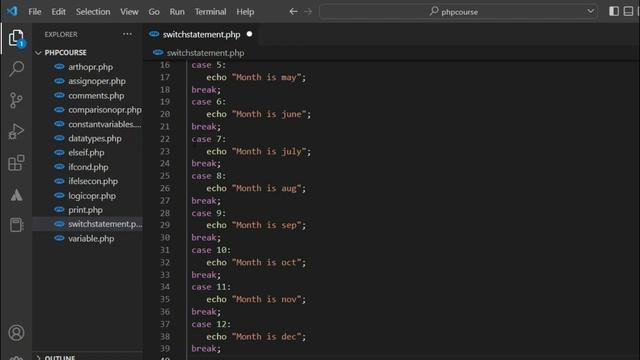Screen dimensions: 640x360
Task: Select the switchstatement.php editor tab
Action: [x=201, y=35]
